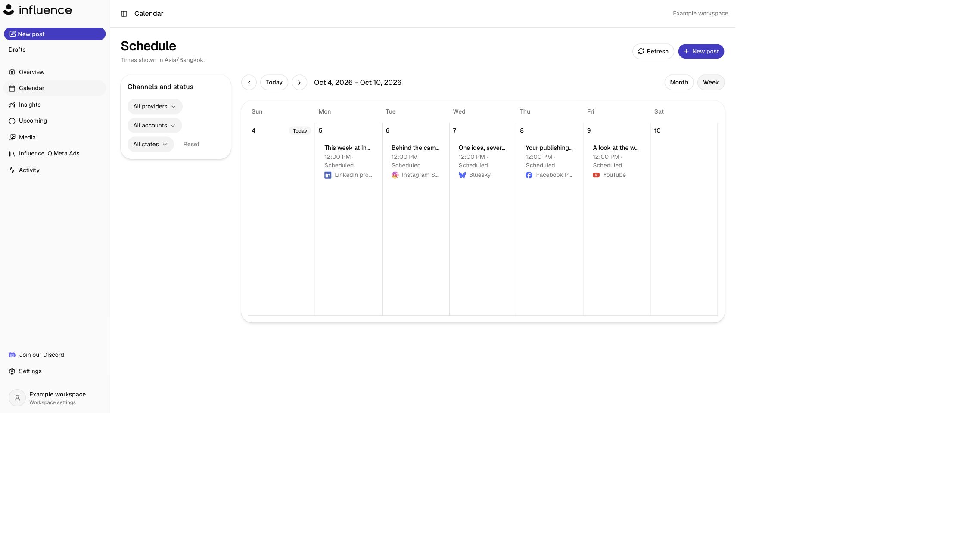Screen dimensions: 980x551
Task: Click the Overview home icon
Action: tap(12, 72)
